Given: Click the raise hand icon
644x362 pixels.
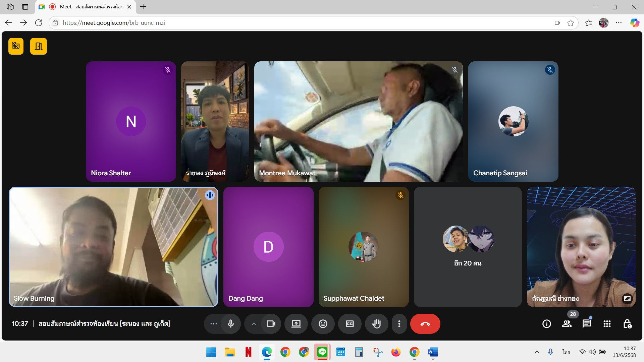Looking at the screenshot, I should click(376, 324).
